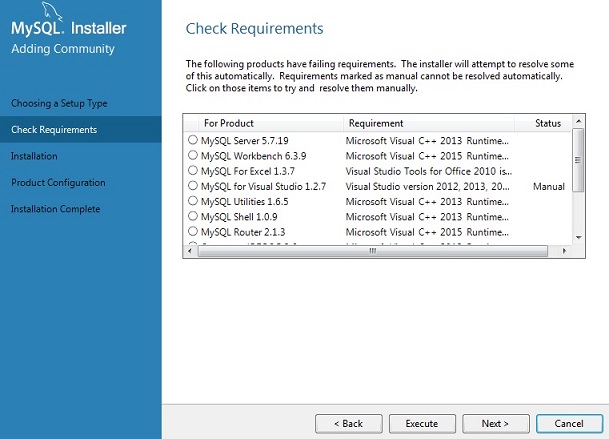The height and width of the screenshot is (439, 609).
Task: Click the Next button
Action: [496, 423]
